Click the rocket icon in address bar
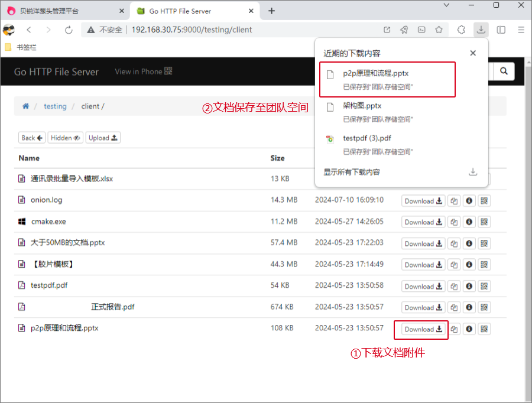Screen dimensions: 532x403 point(404,30)
